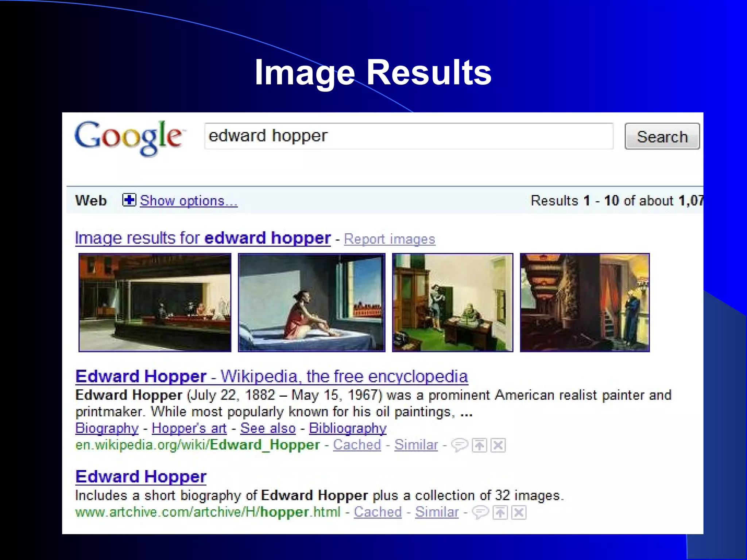Open Cached link for Wikipedia result
Image resolution: width=747 pixels, height=560 pixels.
(x=357, y=445)
